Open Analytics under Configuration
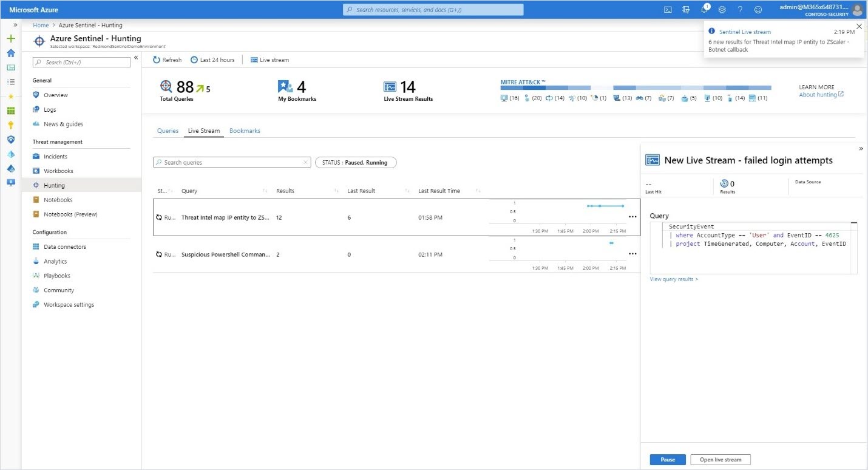 click(56, 261)
